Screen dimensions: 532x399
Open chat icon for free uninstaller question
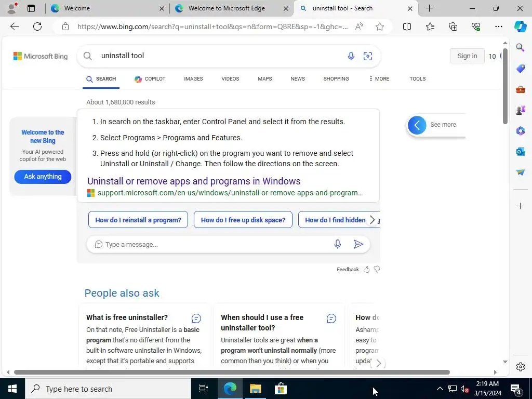tap(196, 318)
